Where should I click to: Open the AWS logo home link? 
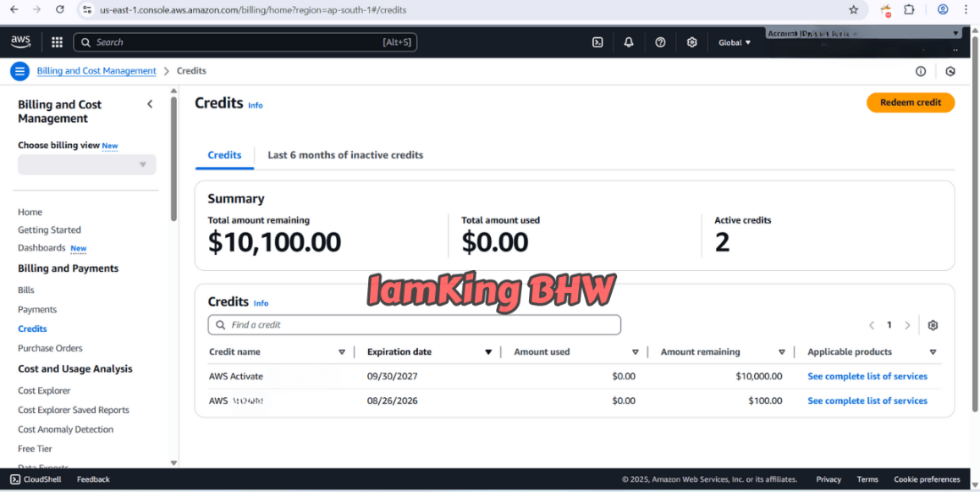(20, 41)
